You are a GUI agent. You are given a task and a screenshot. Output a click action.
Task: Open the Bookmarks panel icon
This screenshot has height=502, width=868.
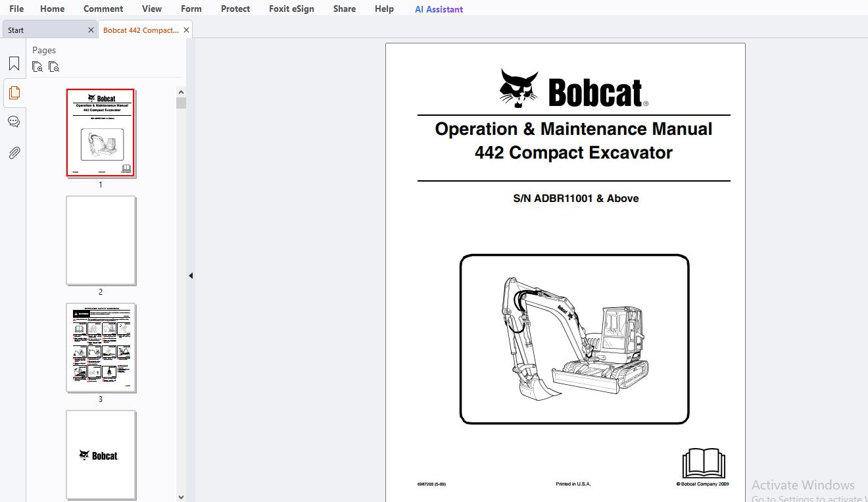[14, 64]
